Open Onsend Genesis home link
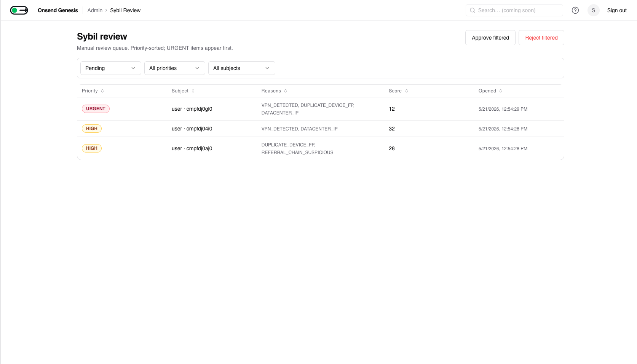Screen dimensions: 637x364 pyautogui.click(x=58, y=10)
